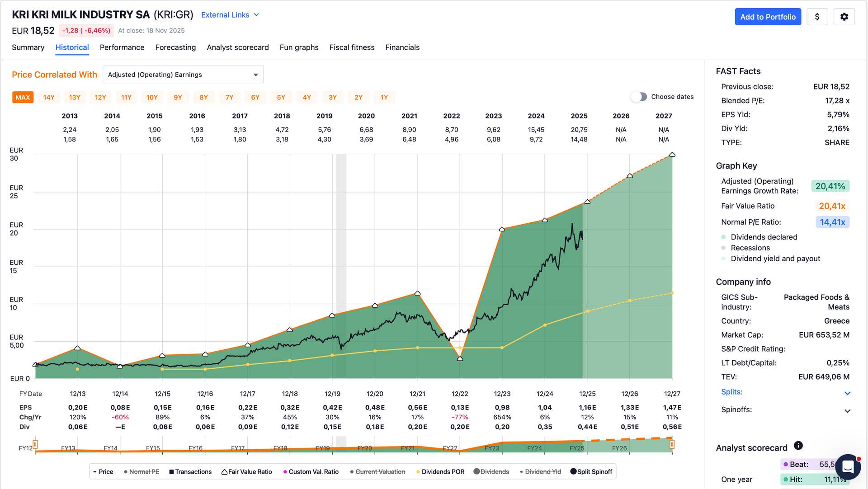Expand the Spinoffs section chevron
This screenshot has height=489, width=868.
(x=847, y=411)
